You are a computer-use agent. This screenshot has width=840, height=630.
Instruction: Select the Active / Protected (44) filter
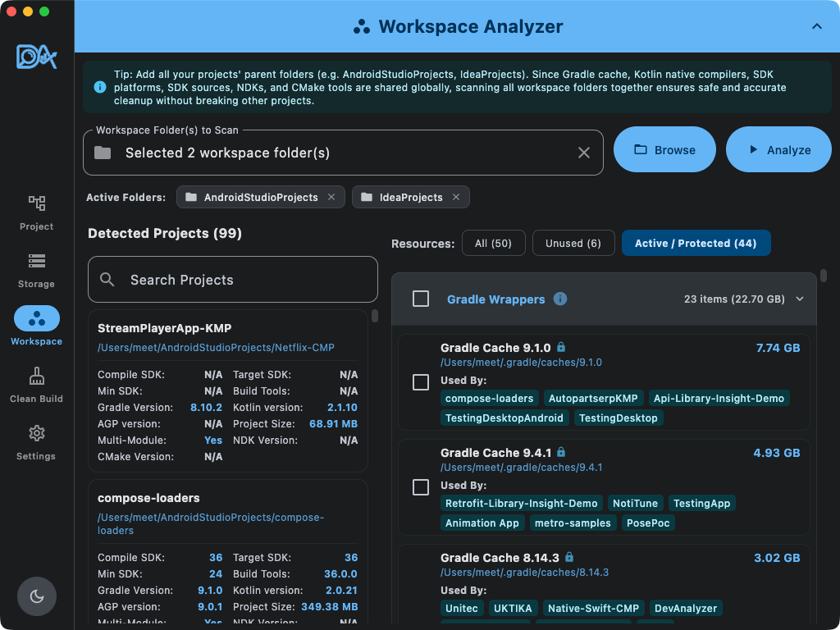click(696, 243)
